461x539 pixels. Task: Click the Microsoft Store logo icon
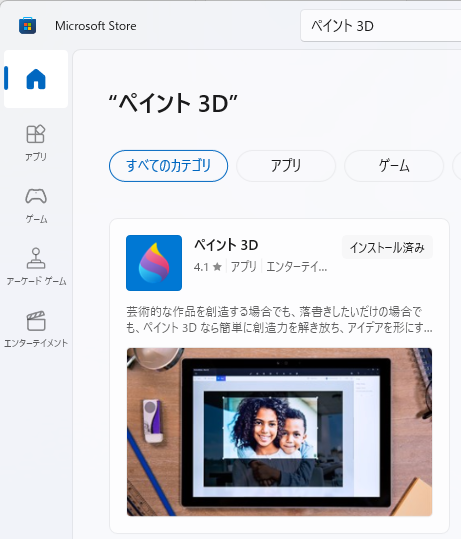tap(28, 25)
